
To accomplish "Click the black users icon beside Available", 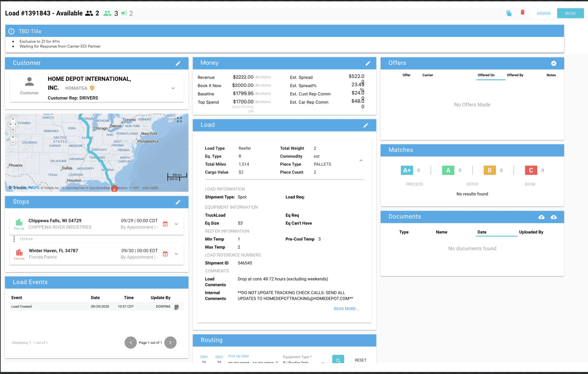I will tap(89, 13).
